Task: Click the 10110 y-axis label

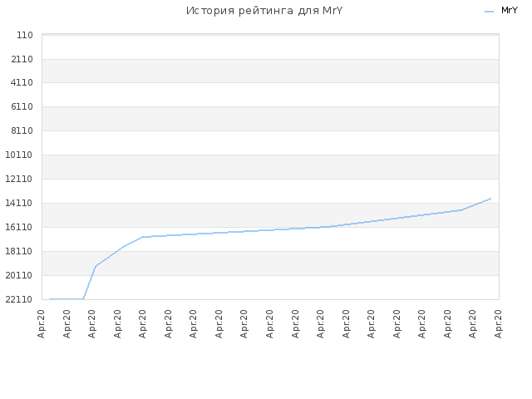Action: [19, 155]
